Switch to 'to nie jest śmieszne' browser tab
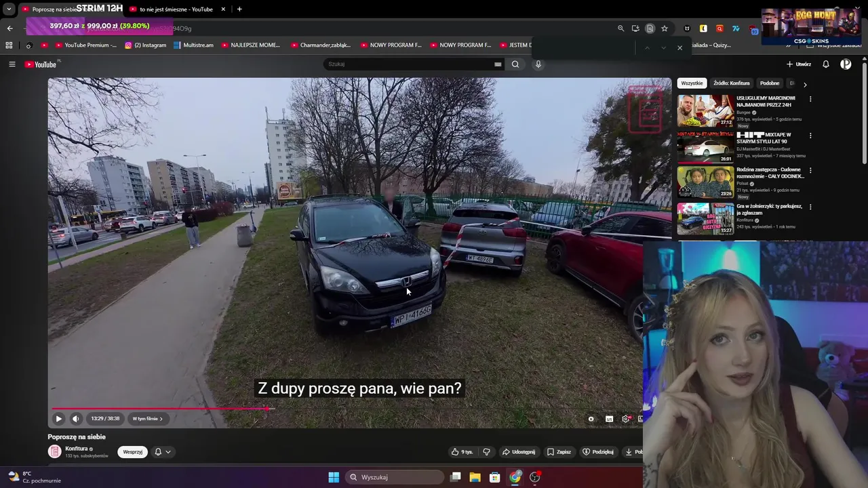868x488 pixels. click(176, 9)
